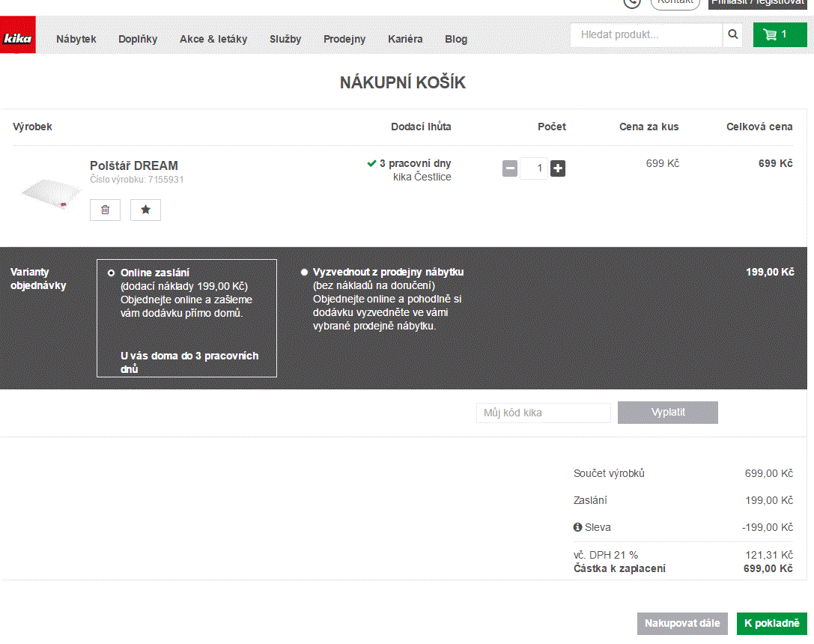Screen dimensions: 814x644
Task: Decrease quantity with minus button
Action: [510, 168]
